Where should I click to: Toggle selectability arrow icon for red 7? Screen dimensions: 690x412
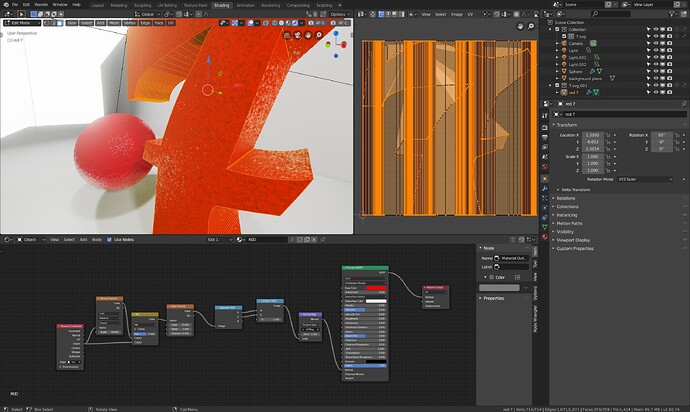click(648, 92)
